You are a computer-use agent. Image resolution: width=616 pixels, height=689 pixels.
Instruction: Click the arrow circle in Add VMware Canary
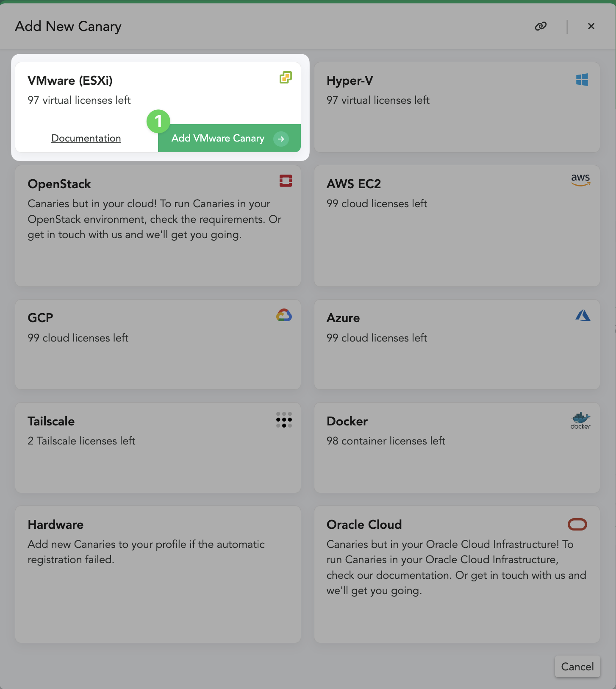tap(281, 139)
